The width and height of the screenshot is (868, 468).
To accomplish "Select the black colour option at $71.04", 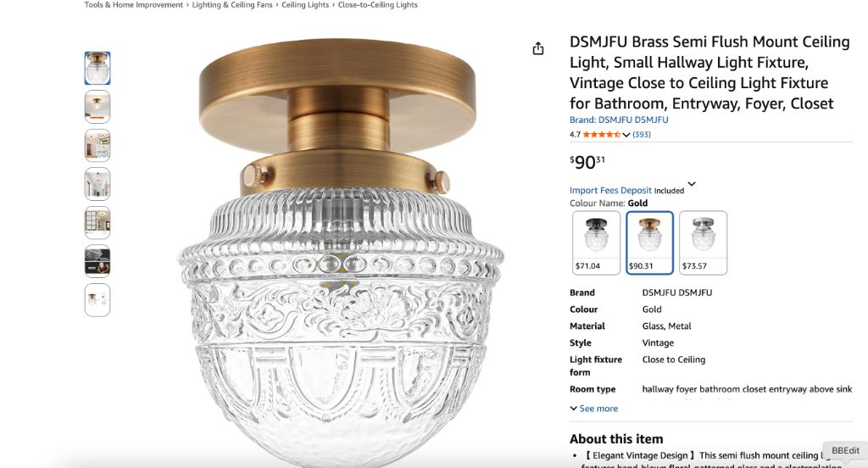I will [x=596, y=242].
